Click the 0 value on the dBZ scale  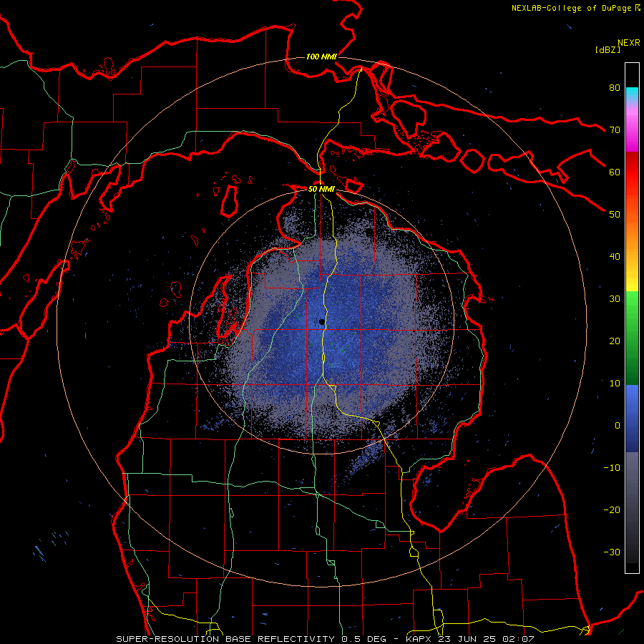click(x=617, y=426)
